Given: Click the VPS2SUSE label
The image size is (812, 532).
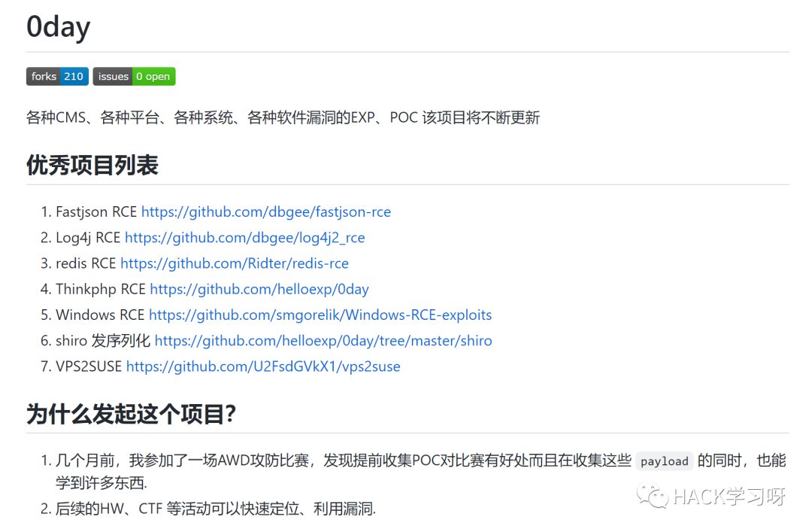Looking at the screenshot, I should point(89,366).
